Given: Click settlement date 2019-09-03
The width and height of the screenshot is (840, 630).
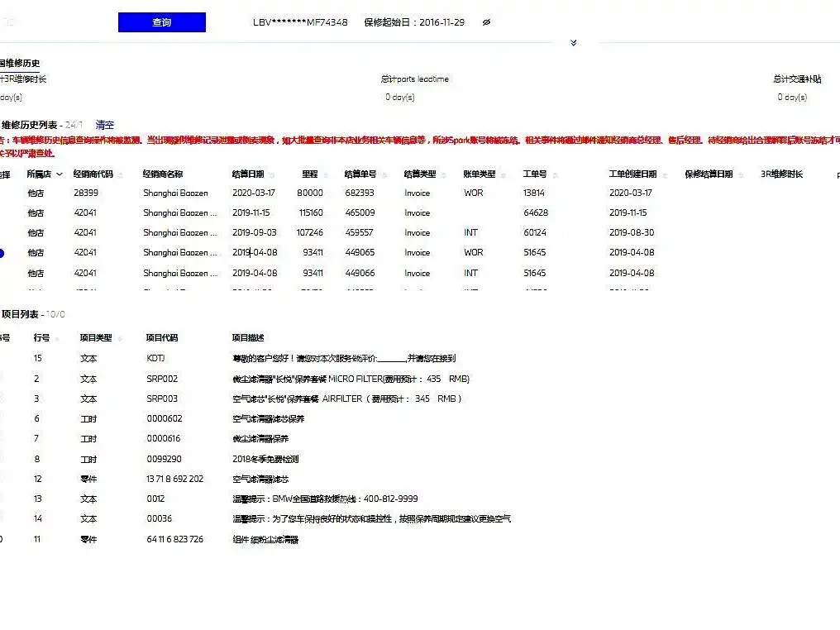Looking at the screenshot, I should tap(255, 232).
